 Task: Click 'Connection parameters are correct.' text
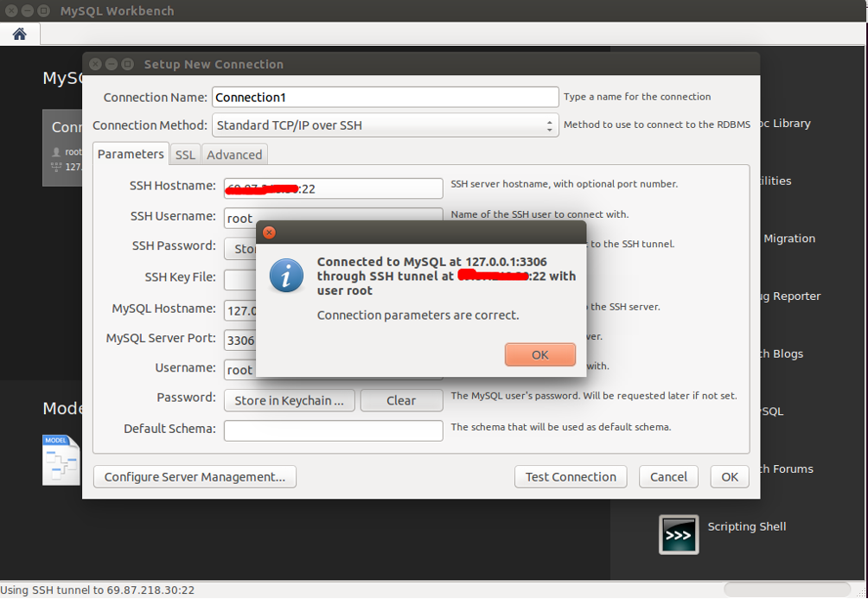click(x=418, y=315)
